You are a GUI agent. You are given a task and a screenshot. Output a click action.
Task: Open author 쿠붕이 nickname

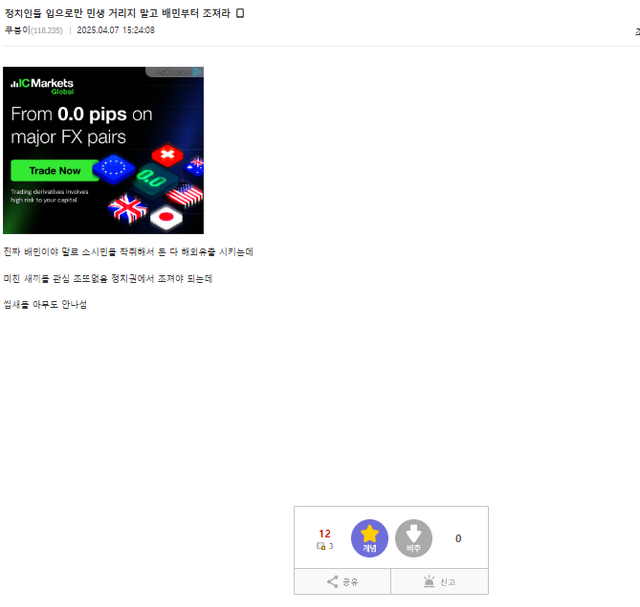(16, 30)
